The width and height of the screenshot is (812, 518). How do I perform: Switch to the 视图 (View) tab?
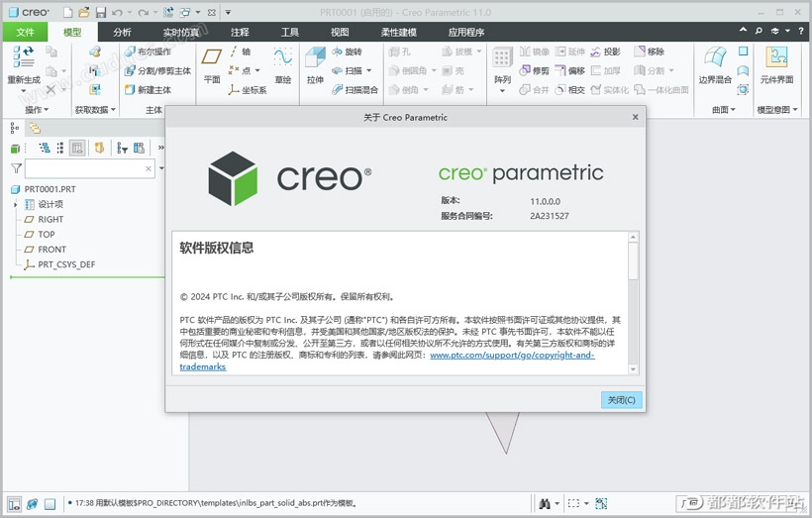pyautogui.click(x=340, y=32)
